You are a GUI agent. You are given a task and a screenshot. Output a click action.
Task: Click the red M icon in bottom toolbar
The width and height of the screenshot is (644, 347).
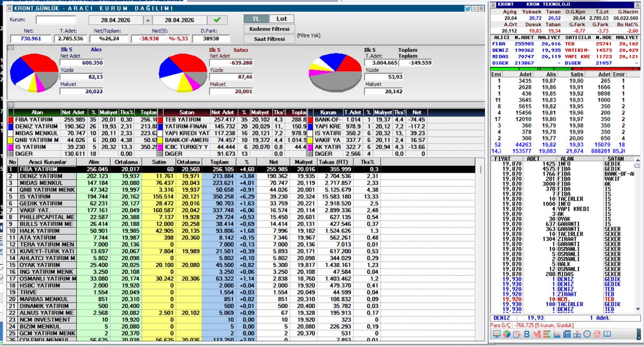click(537, 334)
